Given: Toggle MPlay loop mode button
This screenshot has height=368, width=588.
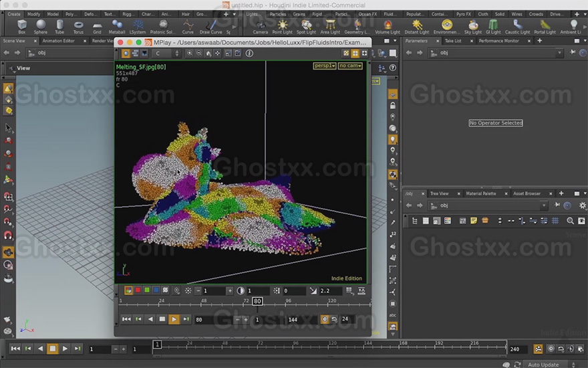Looking at the screenshot, I should coord(334,319).
